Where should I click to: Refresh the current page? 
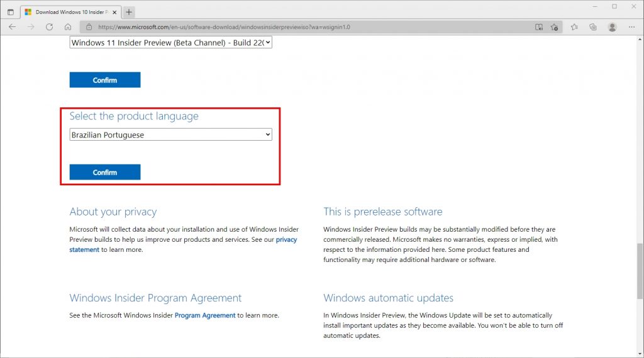point(49,27)
